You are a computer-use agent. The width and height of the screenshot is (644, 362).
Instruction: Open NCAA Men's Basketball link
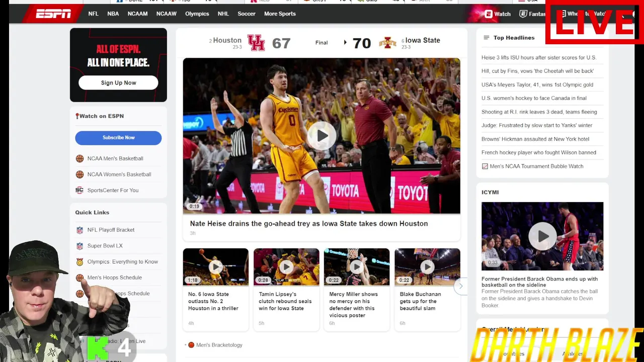(115, 158)
